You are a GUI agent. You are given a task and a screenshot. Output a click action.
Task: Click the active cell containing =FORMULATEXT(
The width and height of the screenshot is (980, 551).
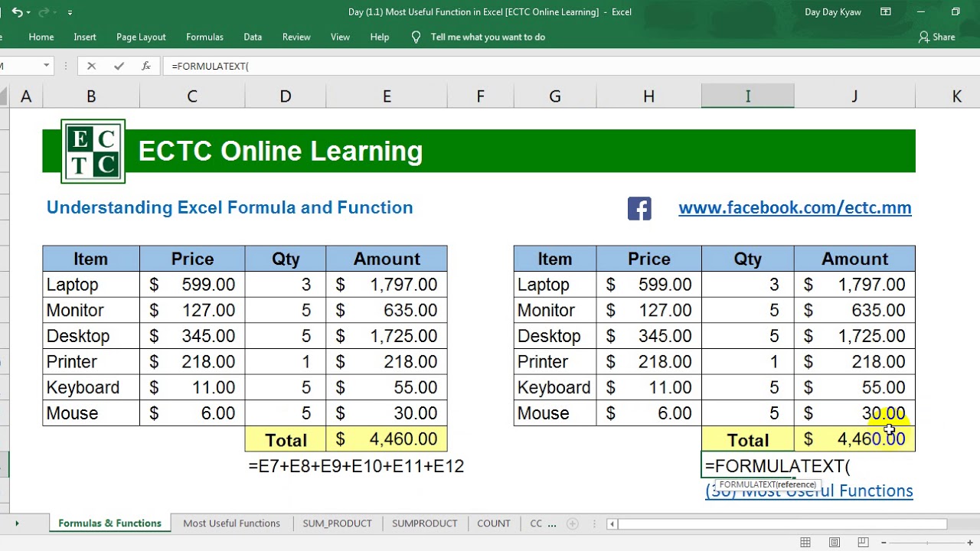pyautogui.click(x=748, y=465)
